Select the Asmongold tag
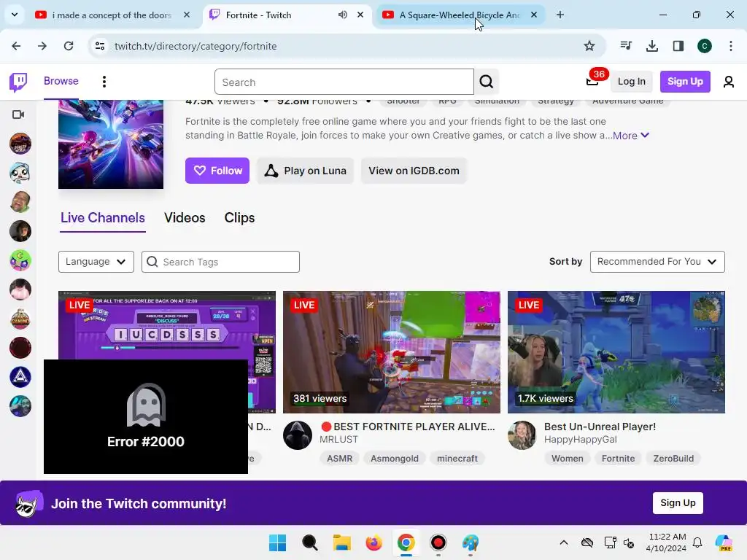Screen dimensions: 747x560 point(395,459)
